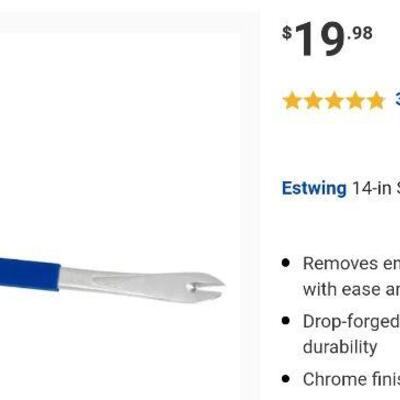
Task: Click the blue handle of the pry bar
Action: click(x=30, y=273)
